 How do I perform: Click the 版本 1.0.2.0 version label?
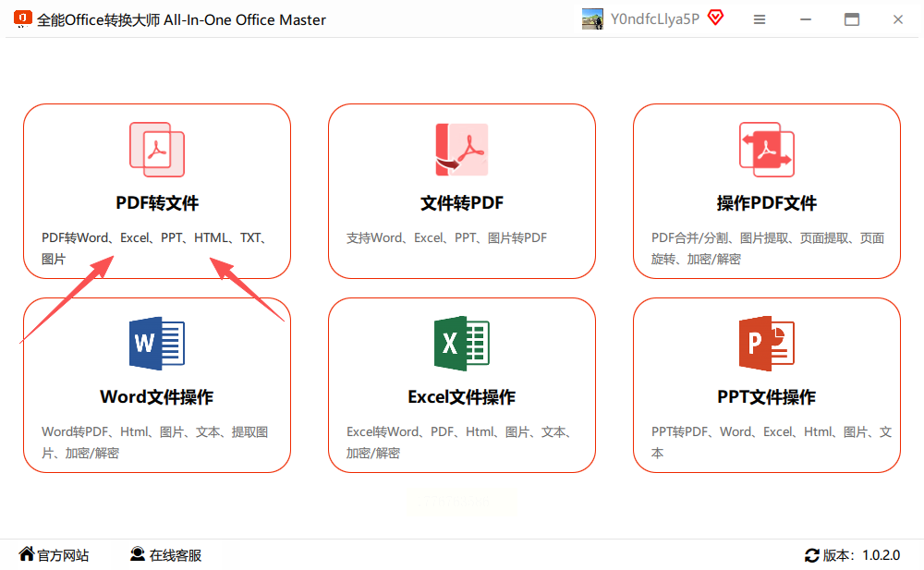[861, 555]
